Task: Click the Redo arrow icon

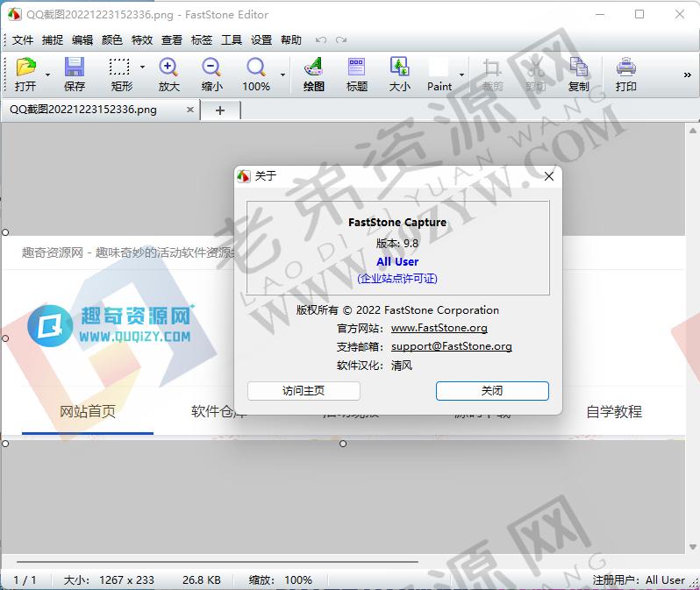Action: pos(341,40)
